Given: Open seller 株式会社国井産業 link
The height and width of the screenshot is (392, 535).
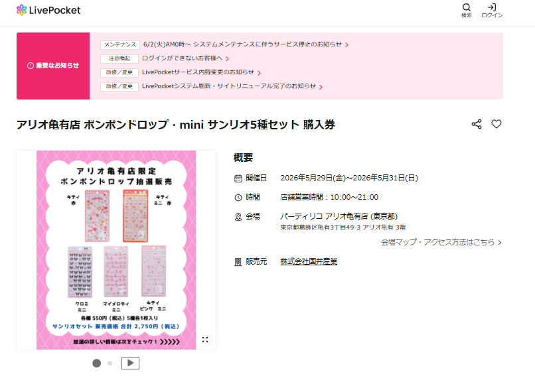Looking at the screenshot, I should coord(309,261).
